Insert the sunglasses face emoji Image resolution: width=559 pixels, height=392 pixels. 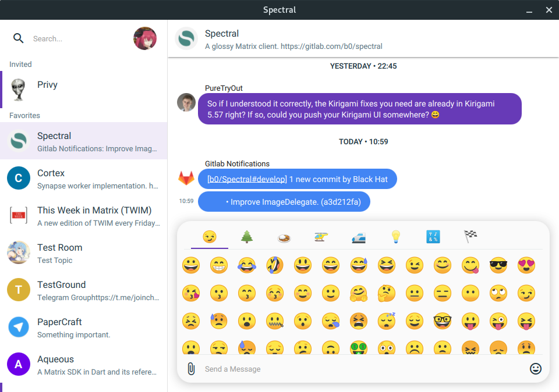tap(498, 265)
